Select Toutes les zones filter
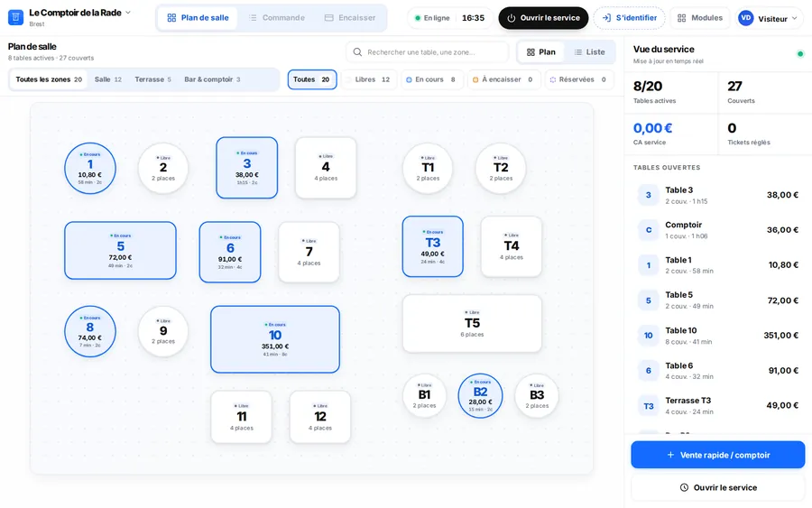 [49, 79]
